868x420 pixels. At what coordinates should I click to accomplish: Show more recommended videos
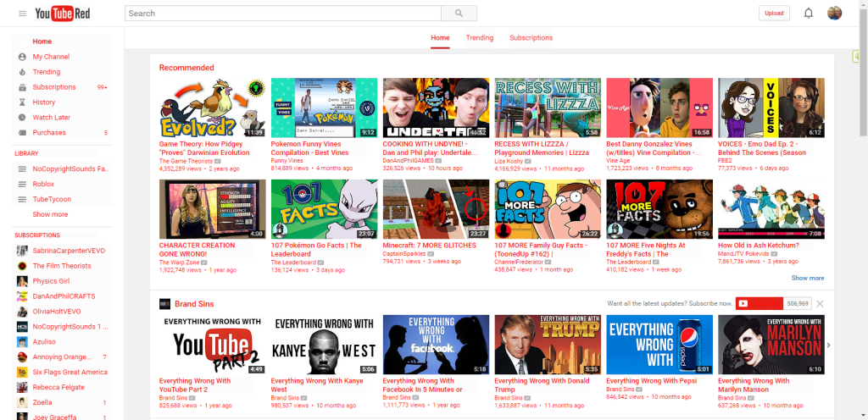[808, 278]
